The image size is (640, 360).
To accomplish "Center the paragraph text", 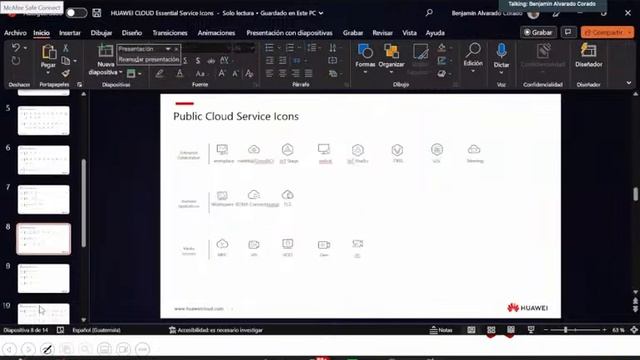I will [x=282, y=73].
